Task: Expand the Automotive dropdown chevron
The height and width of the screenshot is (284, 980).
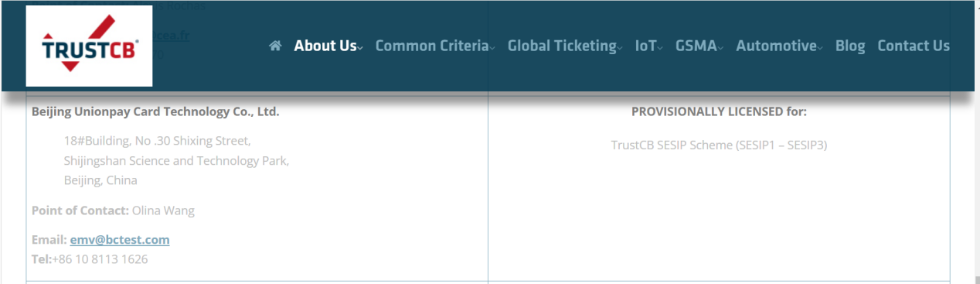Action: tap(820, 48)
